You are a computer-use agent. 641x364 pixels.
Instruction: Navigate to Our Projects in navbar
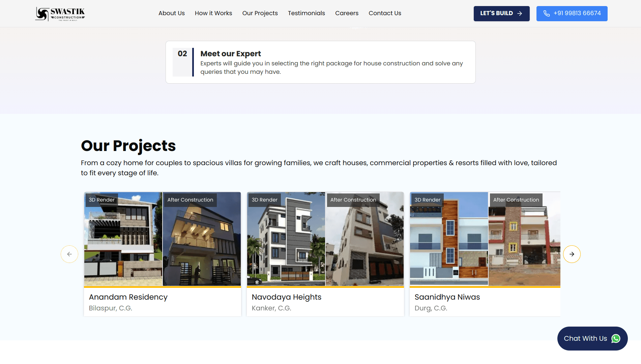pos(260,13)
